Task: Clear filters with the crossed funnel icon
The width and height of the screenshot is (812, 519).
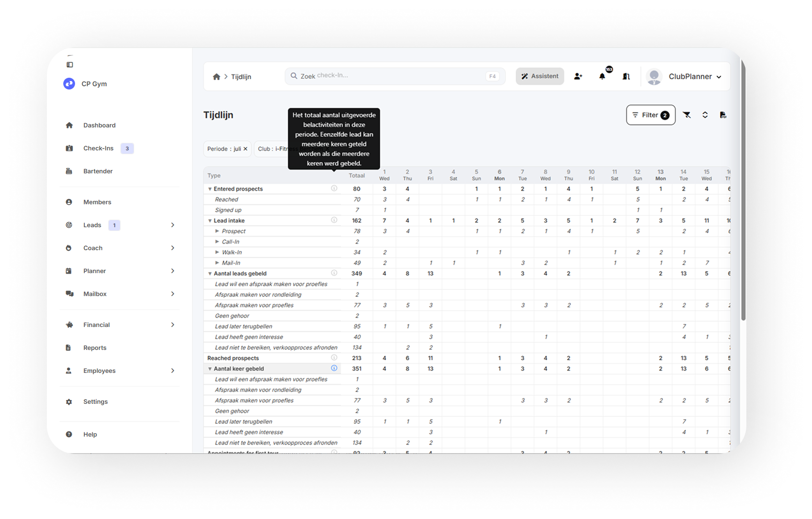Action: coord(687,115)
